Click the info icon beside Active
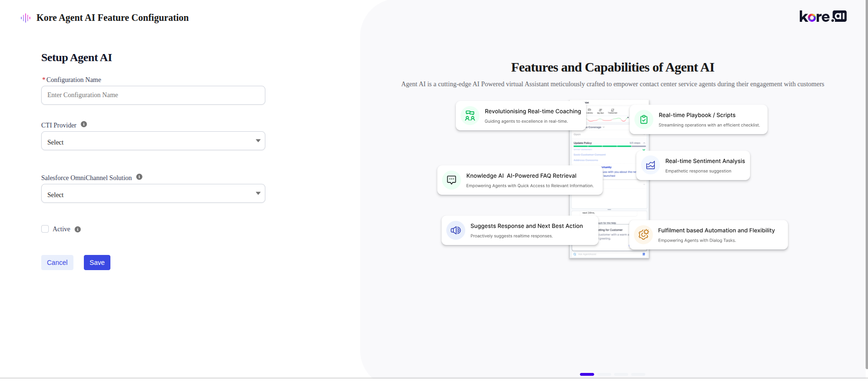 pos(78,229)
